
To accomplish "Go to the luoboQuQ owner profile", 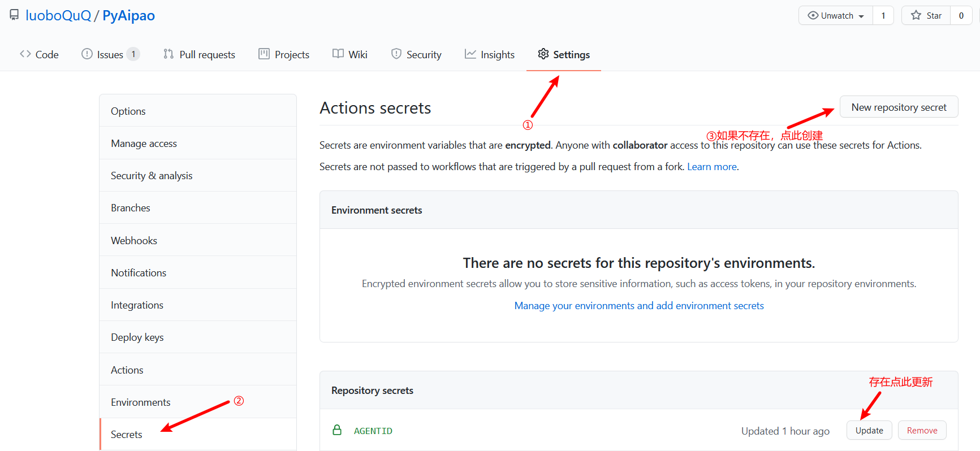I will click(58, 15).
